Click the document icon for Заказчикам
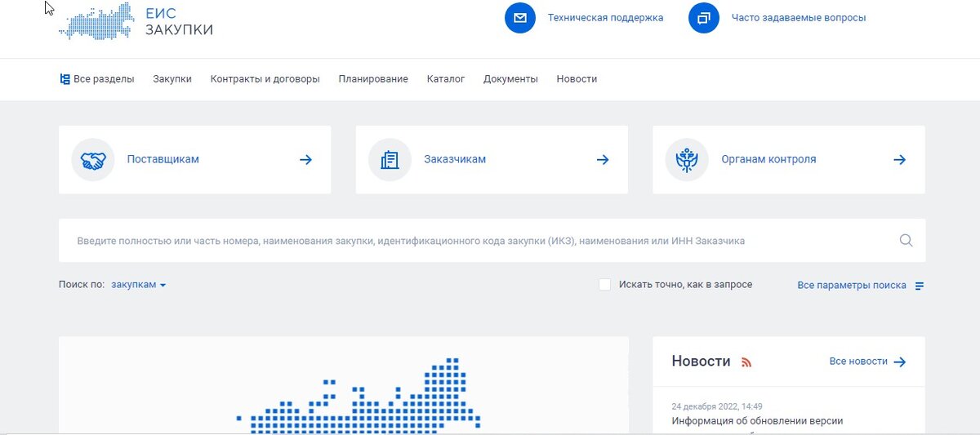 tap(390, 160)
